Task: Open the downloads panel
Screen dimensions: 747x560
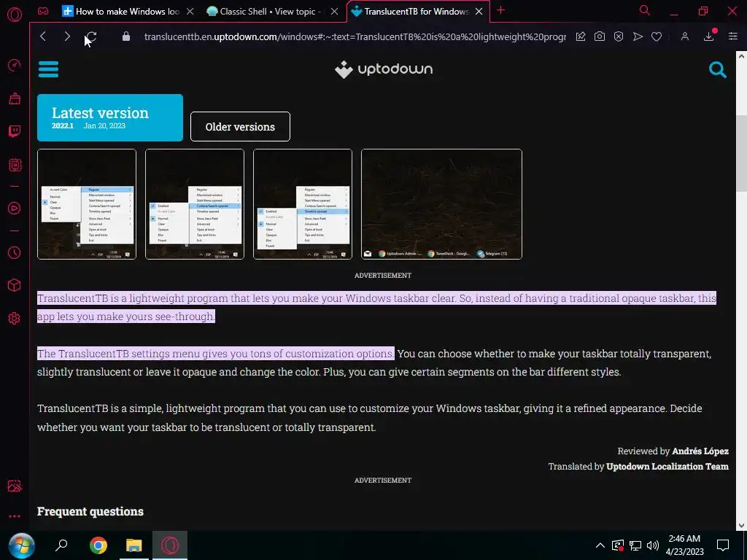Action: pos(709,36)
